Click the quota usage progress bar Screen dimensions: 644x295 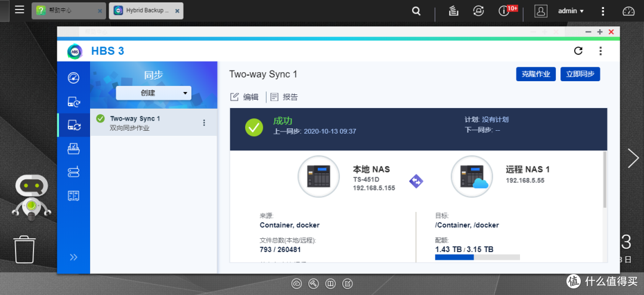pyautogui.click(x=478, y=257)
